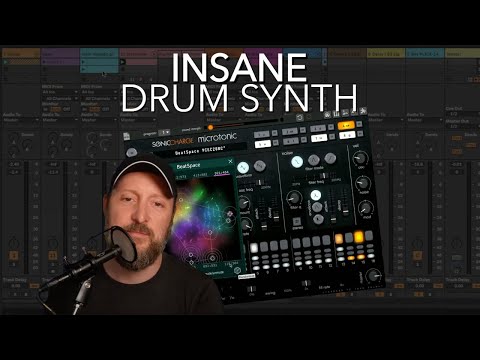Select drum channel 3 button
Viewport: 480px width, 360px height.
click(x=318, y=128)
